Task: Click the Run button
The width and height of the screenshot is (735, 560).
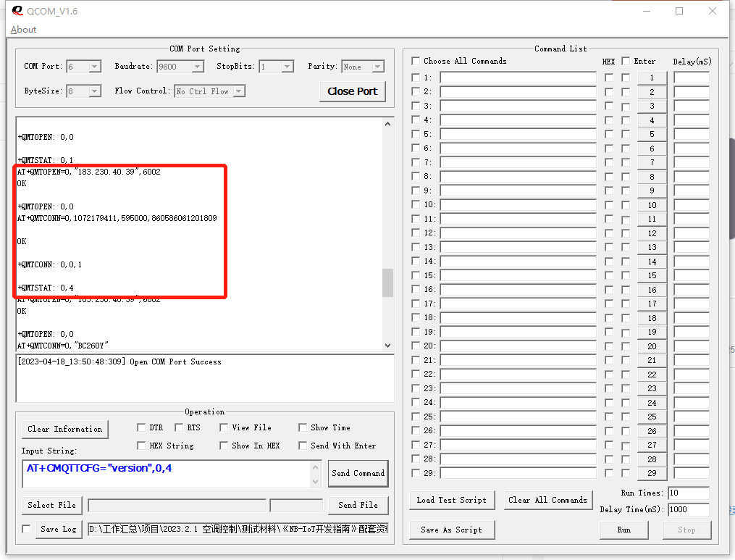Action: (624, 530)
